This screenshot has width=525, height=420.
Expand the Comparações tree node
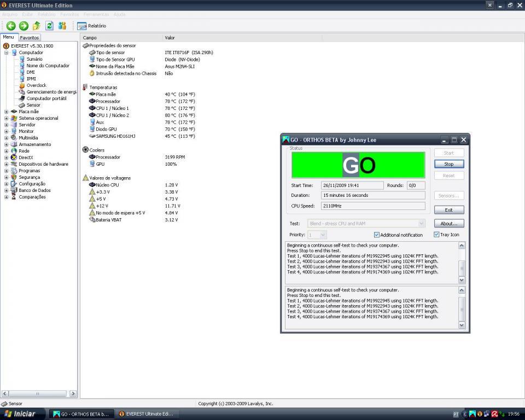click(6, 197)
